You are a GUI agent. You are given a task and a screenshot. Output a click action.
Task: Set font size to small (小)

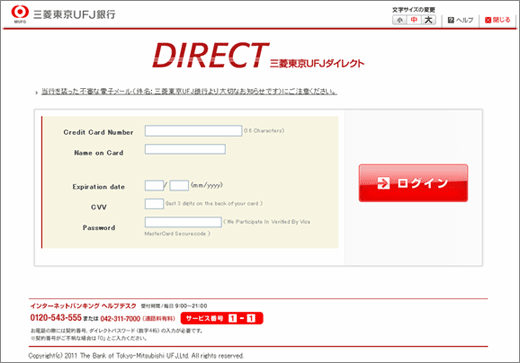point(399,20)
